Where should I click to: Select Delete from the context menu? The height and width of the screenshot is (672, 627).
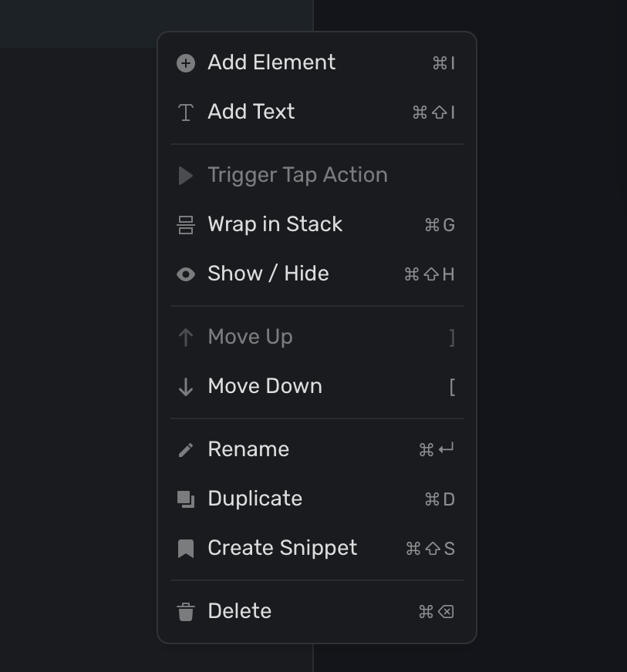pos(239,612)
